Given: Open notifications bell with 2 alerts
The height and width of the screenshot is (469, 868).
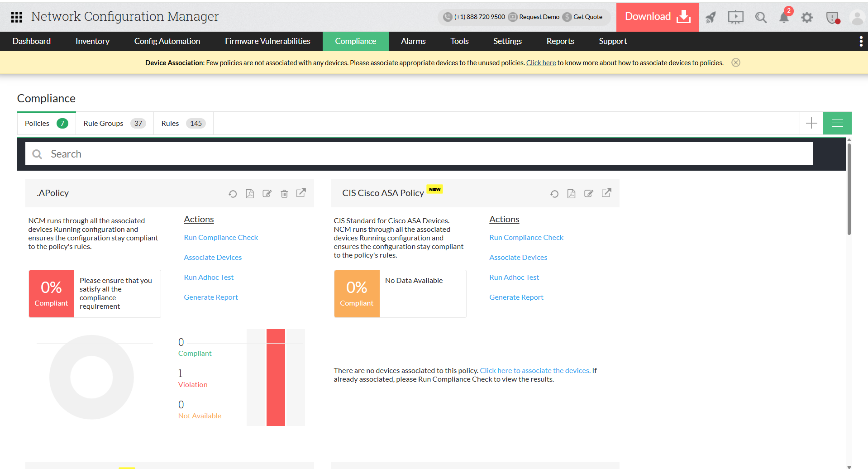Looking at the screenshot, I should 784,17.
